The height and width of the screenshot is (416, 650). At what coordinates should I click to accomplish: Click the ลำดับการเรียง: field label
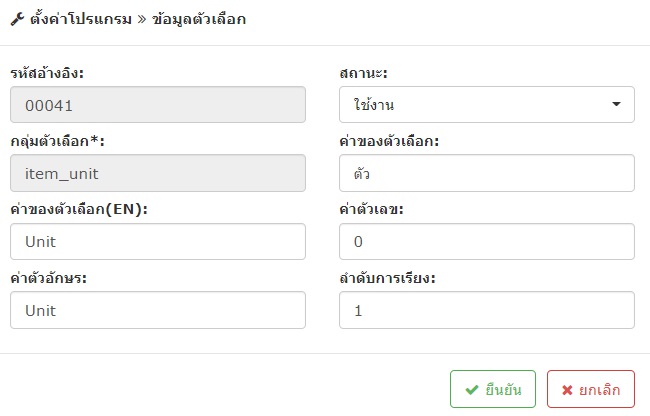(387, 278)
